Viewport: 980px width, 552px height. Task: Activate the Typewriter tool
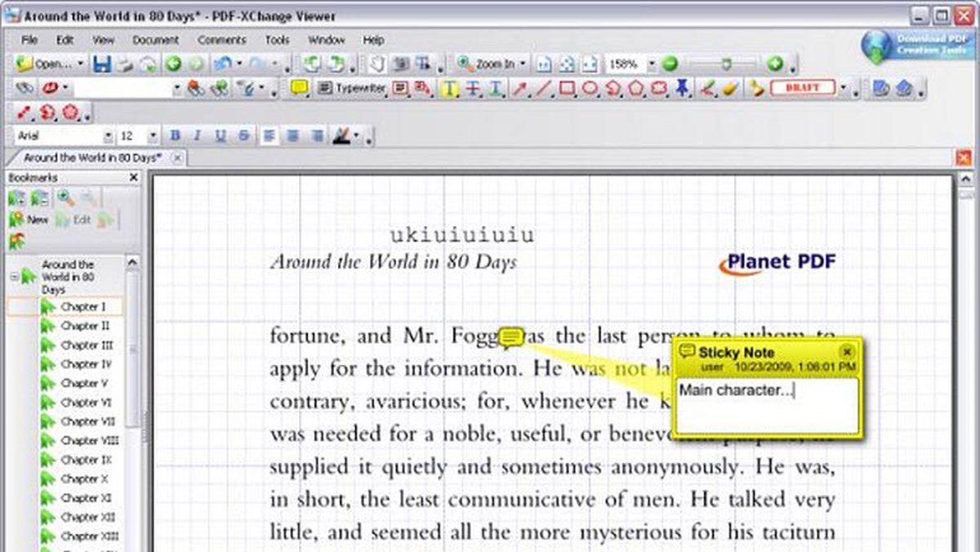pyautogui.click(x=351, y=87)
